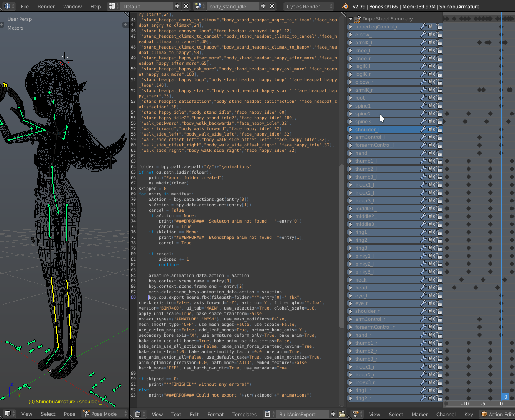This screenshot has height=420, width=515.
Task: Click the body_stand_idle scene name field
Action: point(232,6)
